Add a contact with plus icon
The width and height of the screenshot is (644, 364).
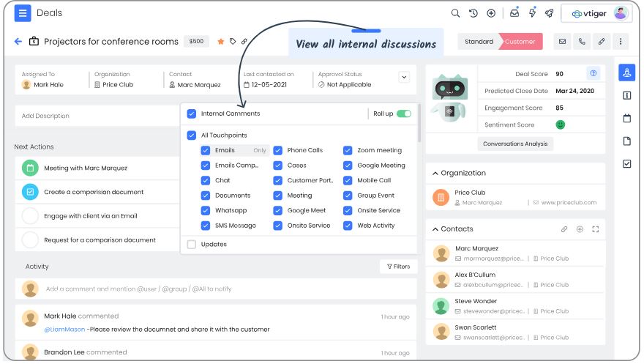pyautogui.click(x=580, y=229)
